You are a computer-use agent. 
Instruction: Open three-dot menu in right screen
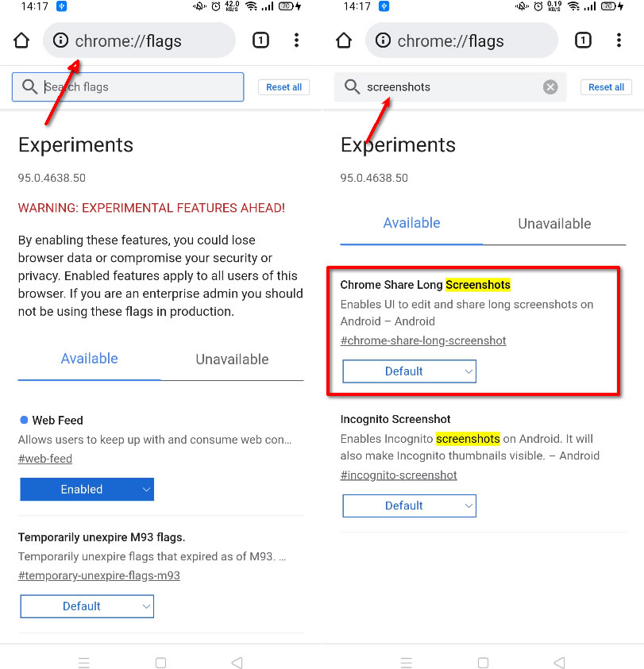pyautogui.click(x=619, y=40)
